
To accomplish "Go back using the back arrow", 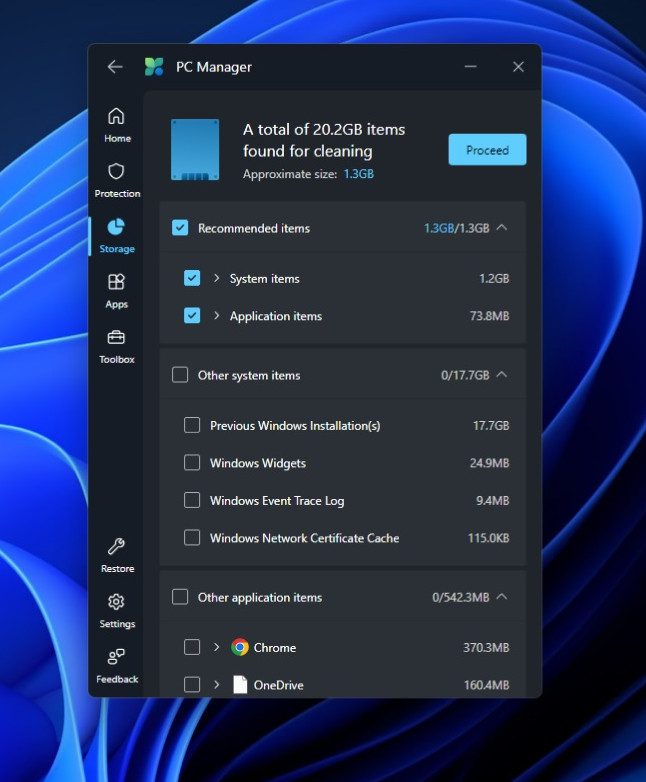I will click(115, 67).
